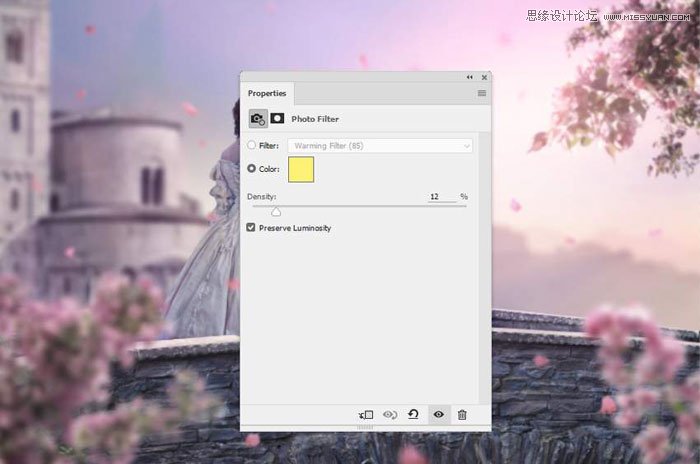Screen dimensions: 700x464
Task: Uncheck Preserve Luminosity
Action: pyautogui.click(x=251, y=227)
